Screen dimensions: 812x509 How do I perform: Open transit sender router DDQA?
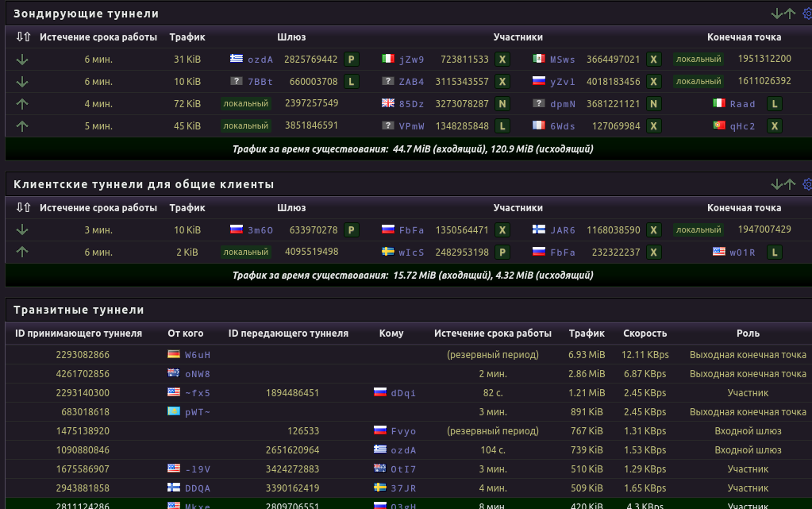198,488
